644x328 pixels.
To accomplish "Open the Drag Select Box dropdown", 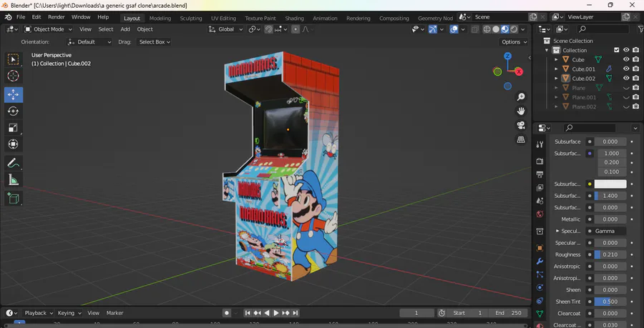I will 154,42.
